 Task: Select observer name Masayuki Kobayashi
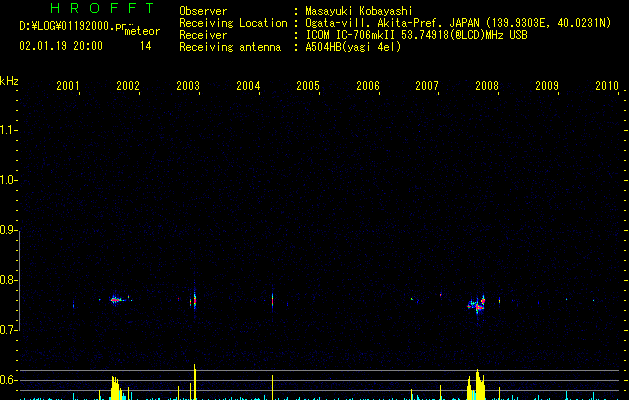pos(359,11)
